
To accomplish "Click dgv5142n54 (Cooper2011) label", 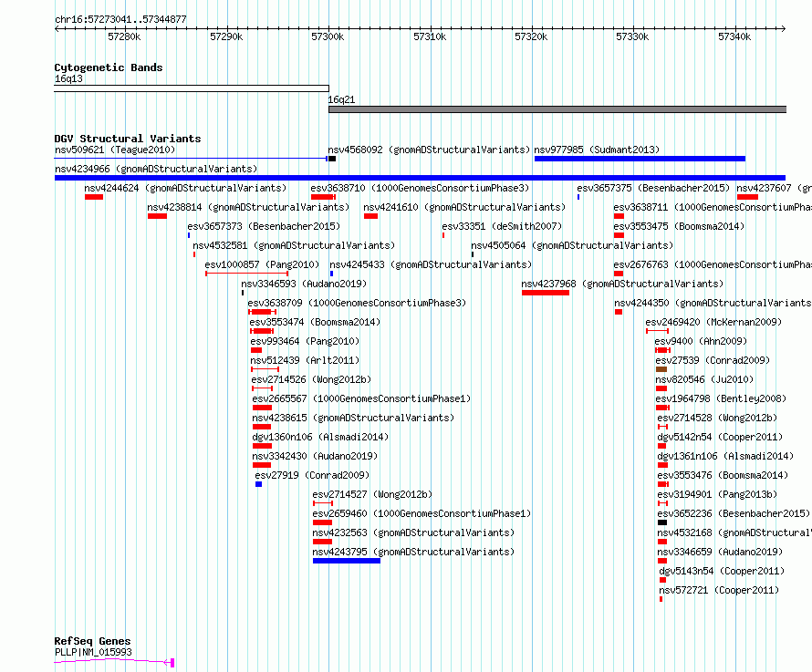I will point(720,437).
